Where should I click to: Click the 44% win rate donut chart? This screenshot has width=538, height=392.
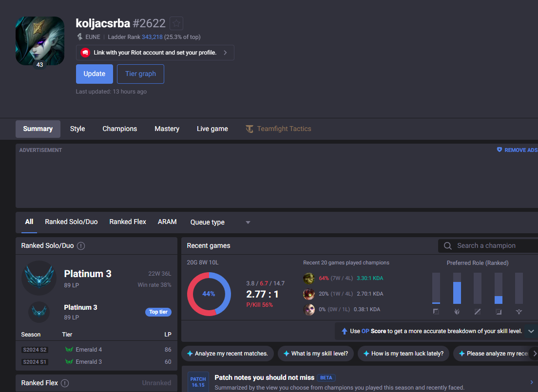pos(209,294)
